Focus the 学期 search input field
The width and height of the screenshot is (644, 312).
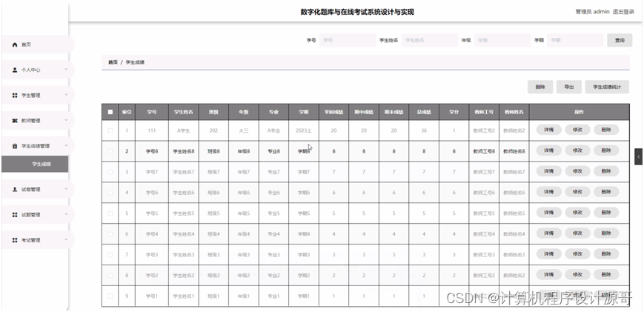[575, 40]
